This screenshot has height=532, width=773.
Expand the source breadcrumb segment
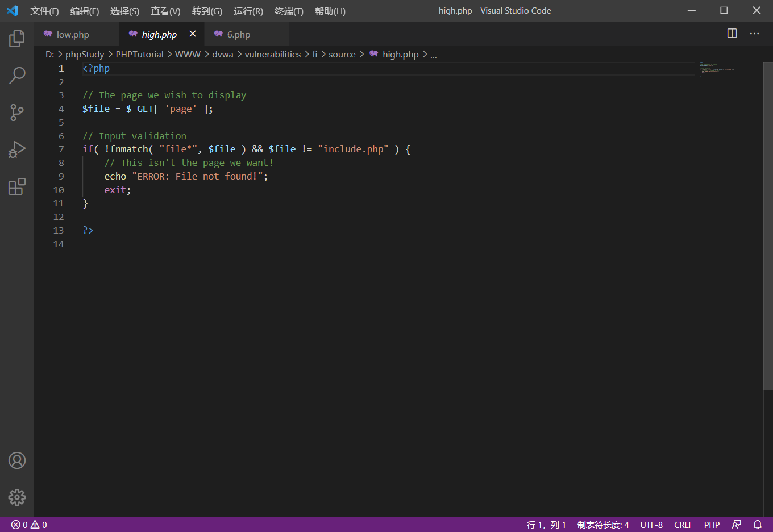[x=342, y=55]
